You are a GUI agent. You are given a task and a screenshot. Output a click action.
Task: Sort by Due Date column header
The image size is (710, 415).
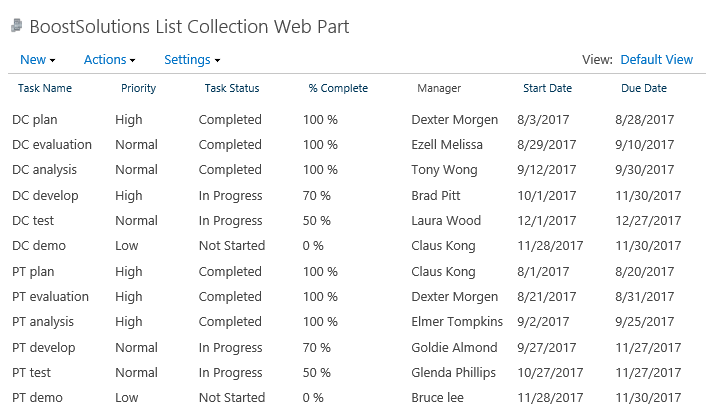point(644,88)
